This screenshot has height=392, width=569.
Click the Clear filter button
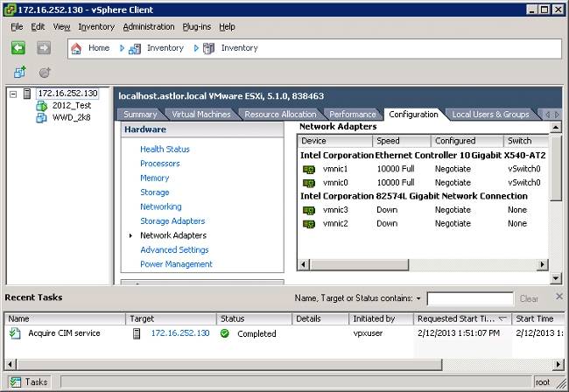529,298
